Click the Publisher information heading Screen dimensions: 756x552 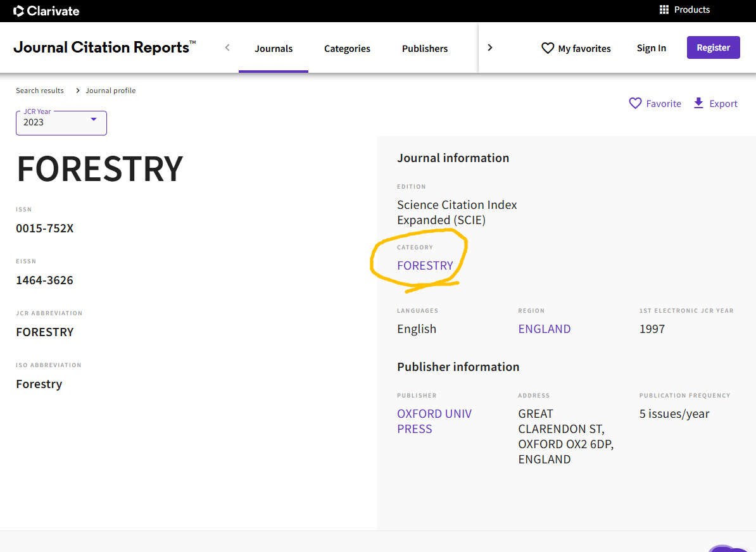tap(458, 367)
